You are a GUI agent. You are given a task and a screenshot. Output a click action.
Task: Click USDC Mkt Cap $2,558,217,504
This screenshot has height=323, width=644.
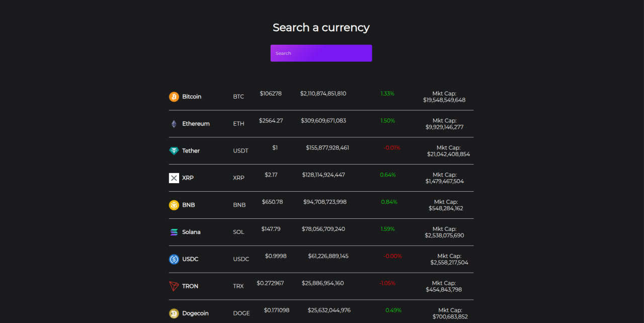pos(449,260)
